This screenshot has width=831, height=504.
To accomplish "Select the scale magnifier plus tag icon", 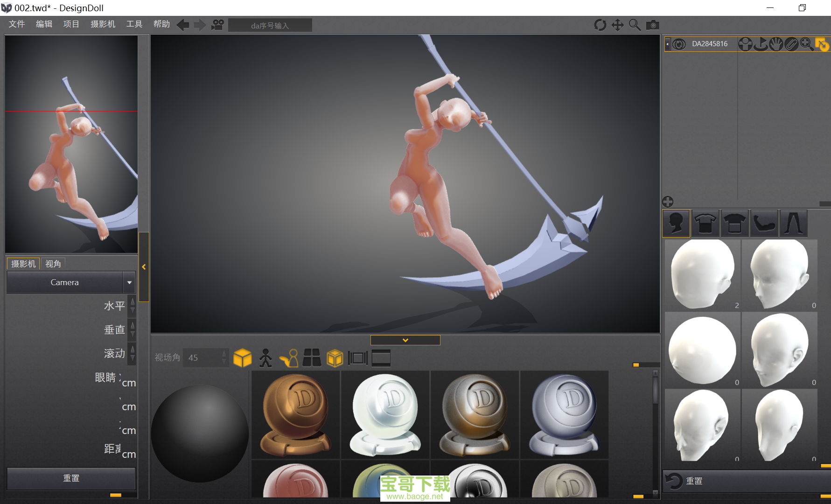I will (x=807, y=44).
